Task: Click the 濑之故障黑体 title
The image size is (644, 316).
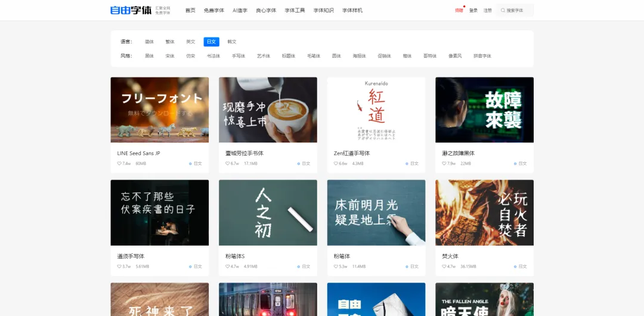Action: (459, 153)
